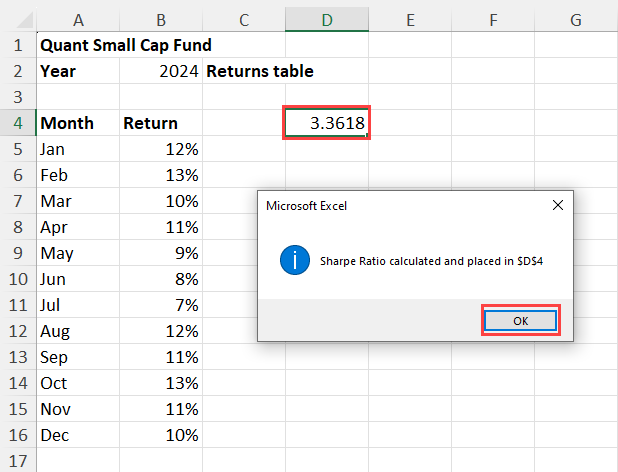Select the Dec return value 10%
This screenshot has height=472, width=618.
click(x=161, y=435)
